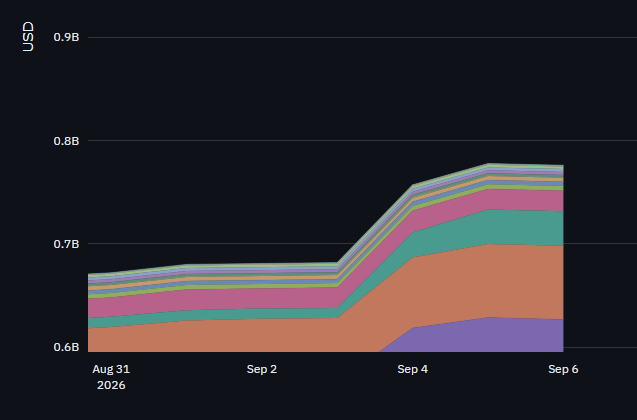Click the USD axis title
The height and width of the screenshot is (420, 637).
pos(28,37)
